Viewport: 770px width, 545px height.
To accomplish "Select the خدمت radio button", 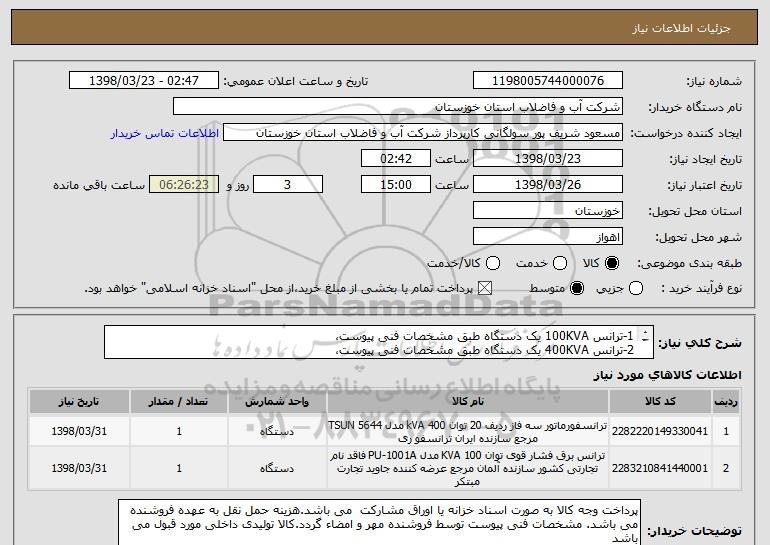I will pyautogui.click(x=560, y=263).
